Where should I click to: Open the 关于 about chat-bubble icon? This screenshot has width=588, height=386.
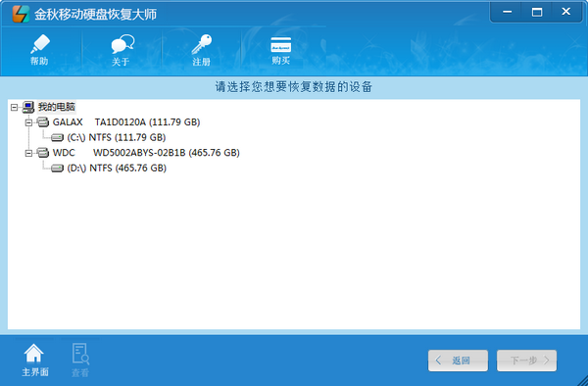click(122, 44)
